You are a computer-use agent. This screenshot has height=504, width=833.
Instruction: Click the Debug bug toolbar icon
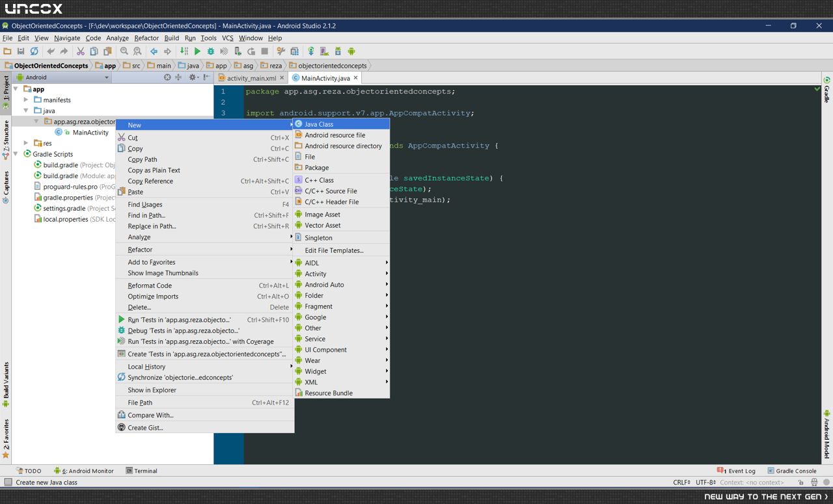coord(211,51)
